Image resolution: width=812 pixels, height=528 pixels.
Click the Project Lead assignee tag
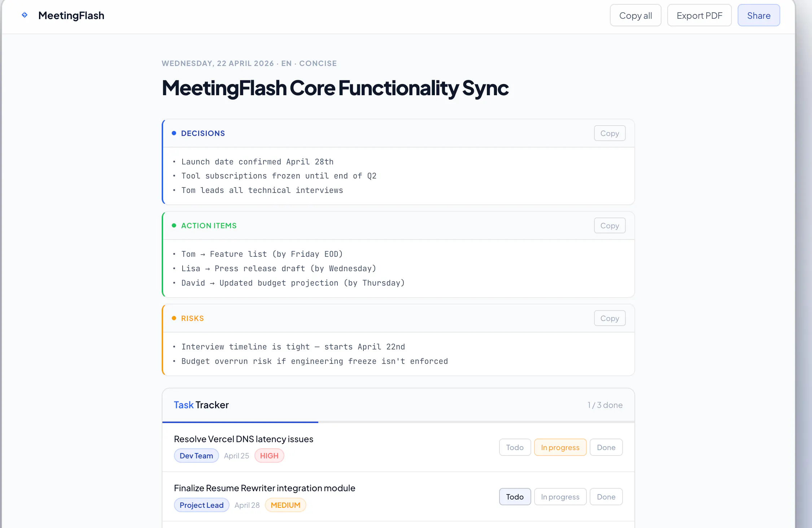tap(201, 505)
